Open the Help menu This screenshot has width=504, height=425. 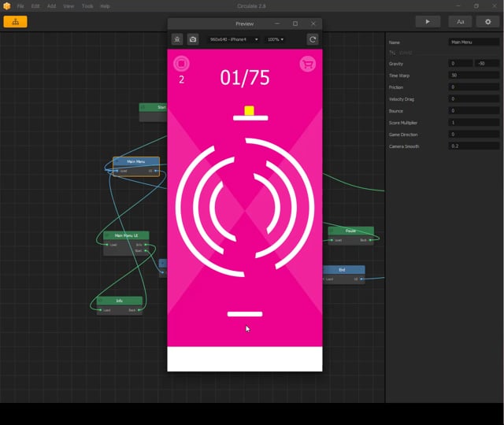click(105, 6)
